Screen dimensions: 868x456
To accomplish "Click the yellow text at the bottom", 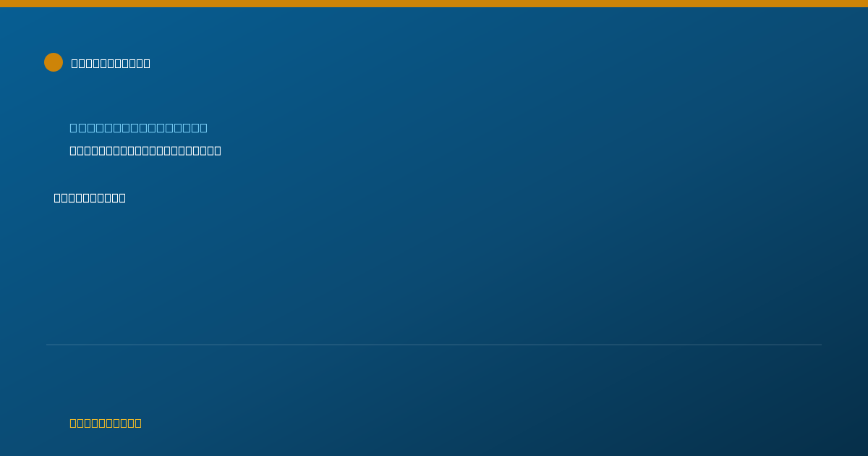I will click(106, 423).
